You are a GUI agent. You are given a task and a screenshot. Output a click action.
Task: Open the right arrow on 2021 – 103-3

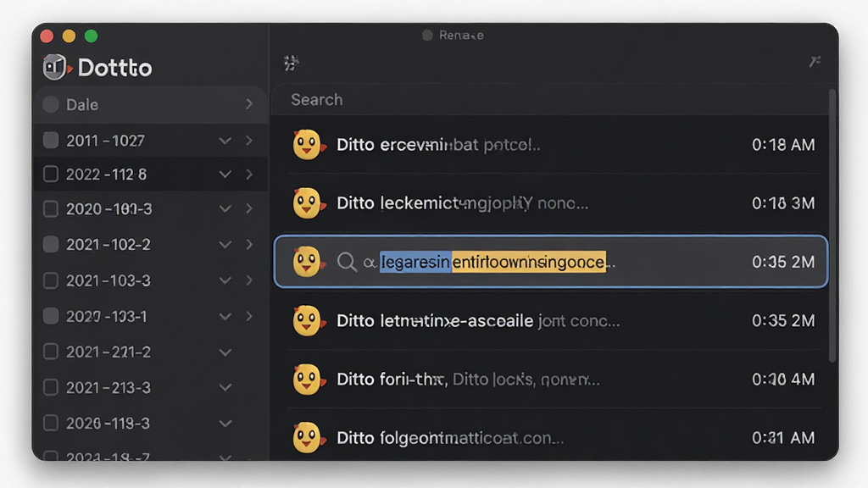(x=249, y=280)
